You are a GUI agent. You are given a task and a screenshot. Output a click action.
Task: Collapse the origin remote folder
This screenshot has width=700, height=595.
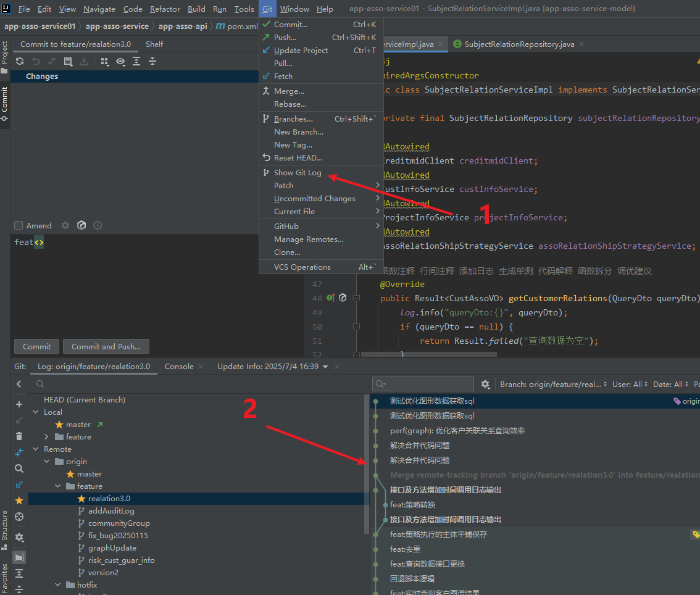click(x=46, y=462)
